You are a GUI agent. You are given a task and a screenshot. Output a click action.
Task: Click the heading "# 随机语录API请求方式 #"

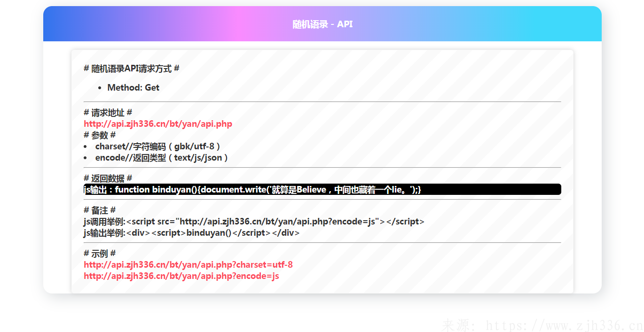(x=132, y=69)
